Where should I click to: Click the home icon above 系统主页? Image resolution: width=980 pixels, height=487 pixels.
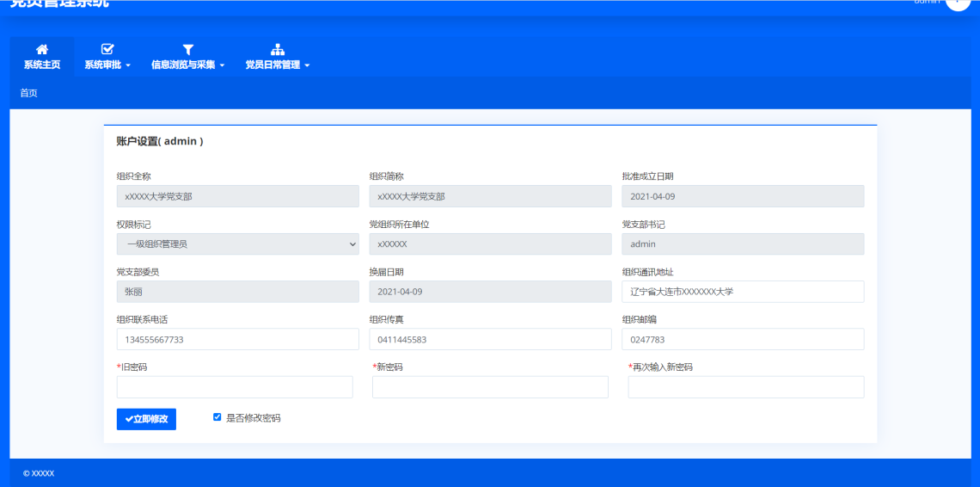point(42,49)
